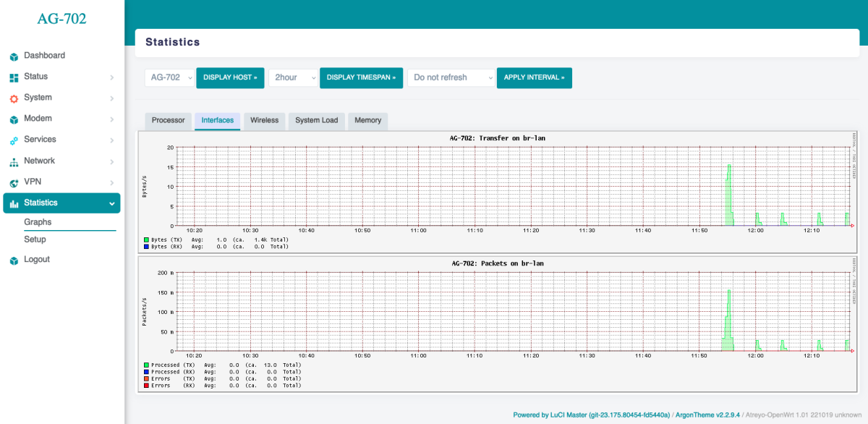Click the AG-702 logo title
The width and height of the screenshot is (868, 424).
[61, 20]
